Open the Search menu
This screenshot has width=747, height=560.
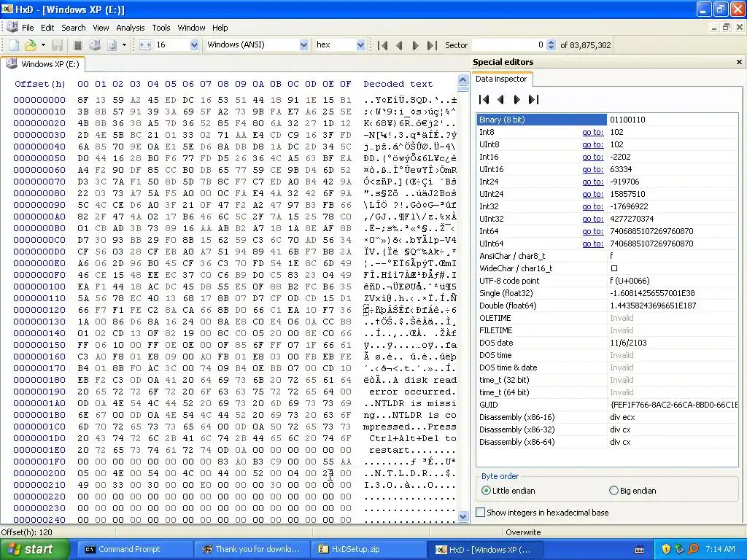click(74, 28)
